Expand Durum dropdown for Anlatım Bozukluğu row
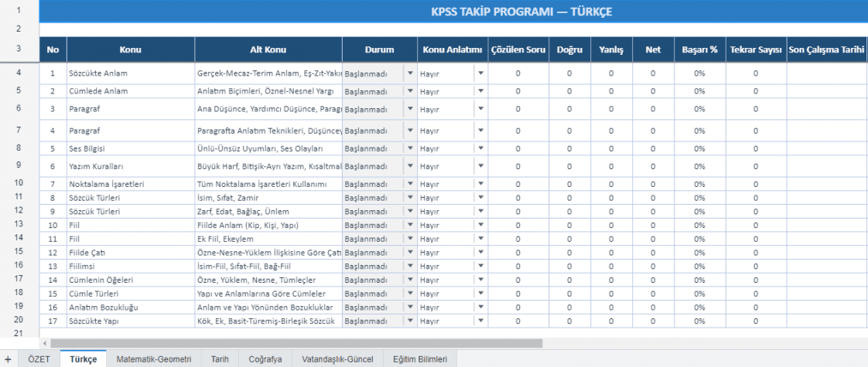 coord(410,307)
